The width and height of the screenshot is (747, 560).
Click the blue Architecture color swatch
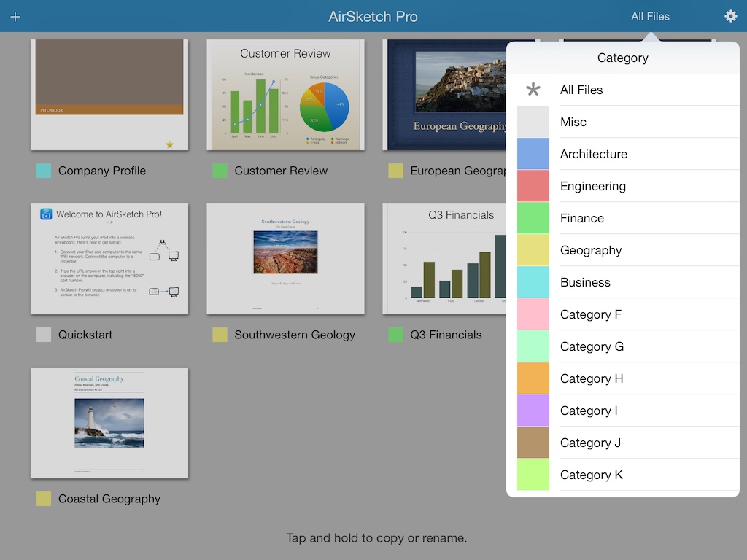click(x=533, y=154)
